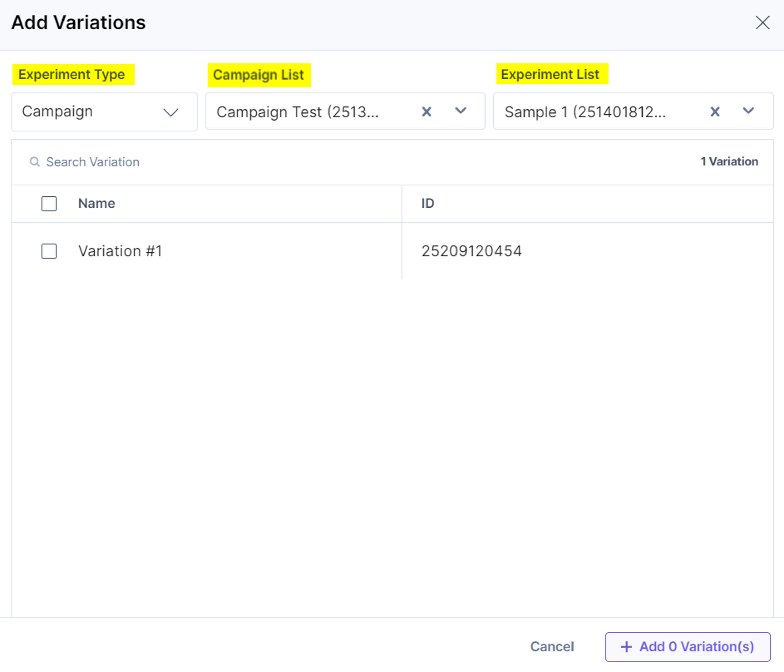Toggle the select-all checkbox beside Name
784x672 pixels.
pos(49,204)
